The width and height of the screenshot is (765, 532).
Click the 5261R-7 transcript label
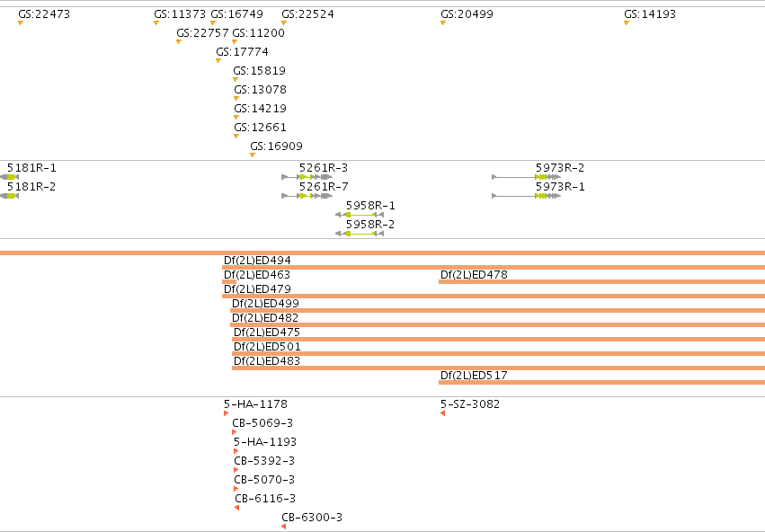[324, 187]
